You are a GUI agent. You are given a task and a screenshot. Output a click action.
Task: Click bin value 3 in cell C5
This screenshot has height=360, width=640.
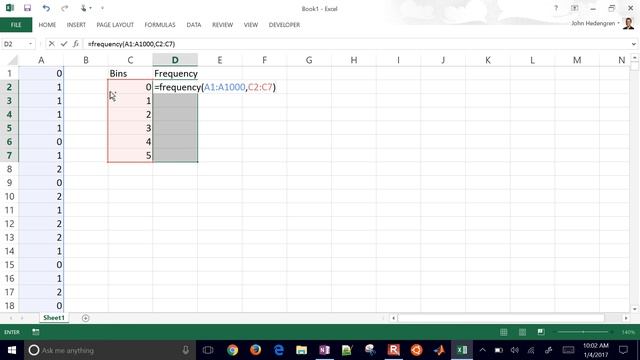[x=130, y=128]
